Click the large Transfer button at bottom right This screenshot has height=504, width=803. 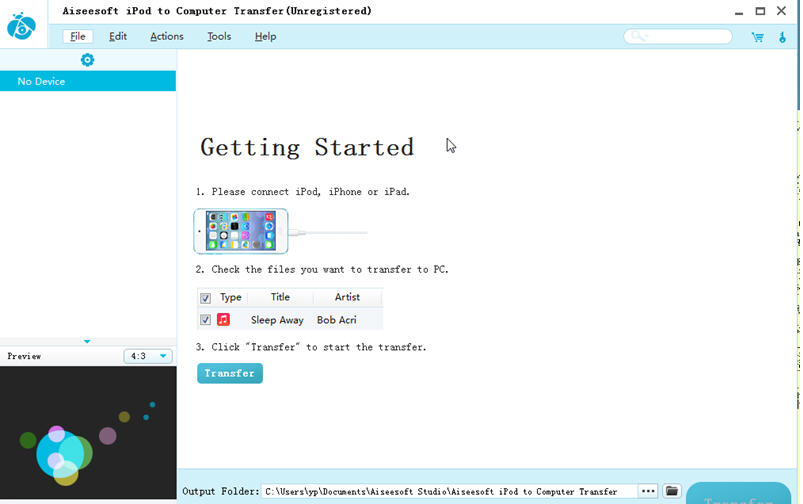pyautogui.click(x=738, y=494)
